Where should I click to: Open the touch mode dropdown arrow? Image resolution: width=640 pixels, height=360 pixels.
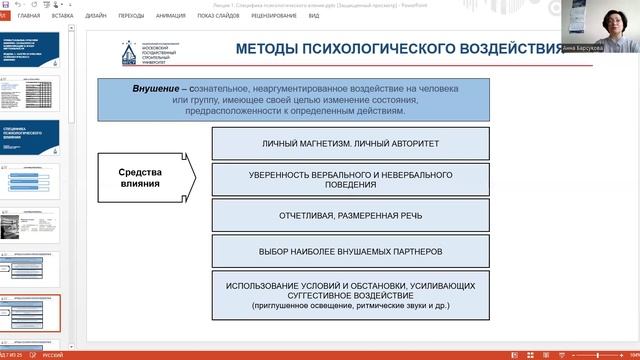(61, 5)
